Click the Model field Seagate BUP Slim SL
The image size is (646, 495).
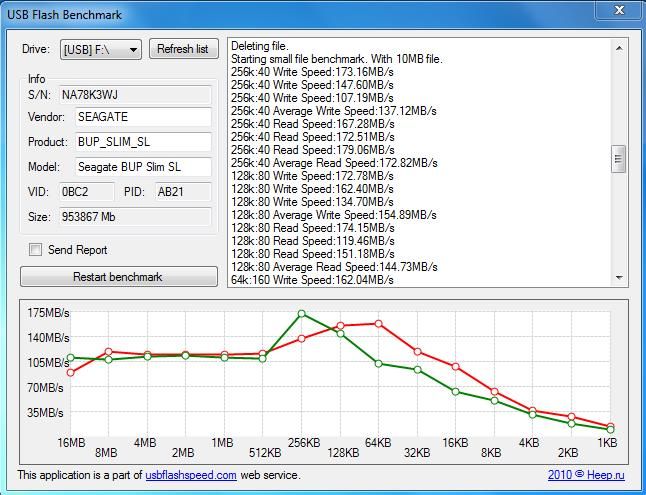click(143, 167)
